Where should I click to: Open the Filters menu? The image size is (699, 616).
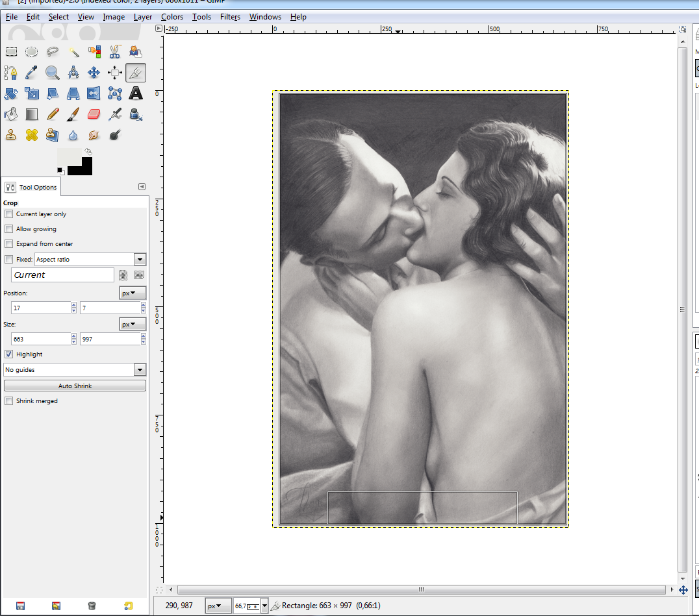pyautogui.click(x=230, y=17)
